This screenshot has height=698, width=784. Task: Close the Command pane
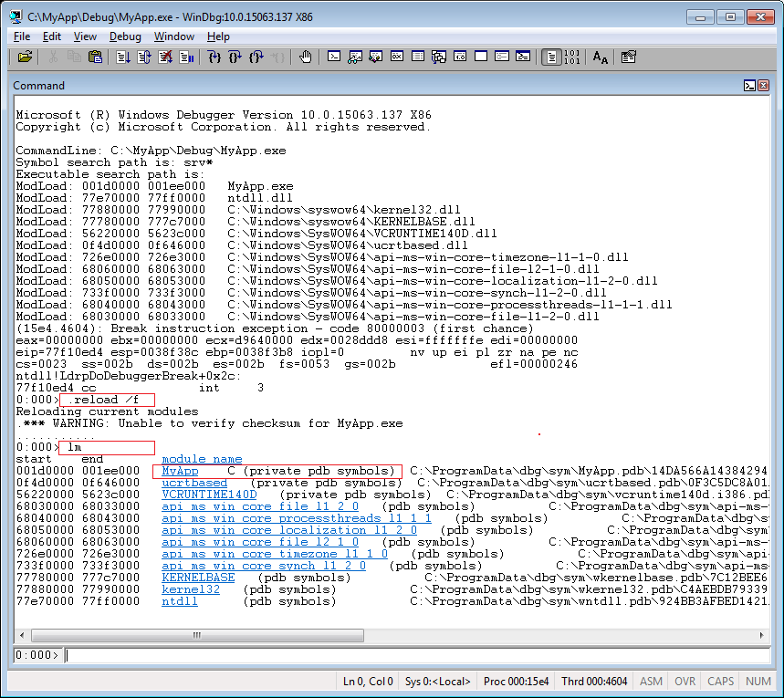[764, 86]
